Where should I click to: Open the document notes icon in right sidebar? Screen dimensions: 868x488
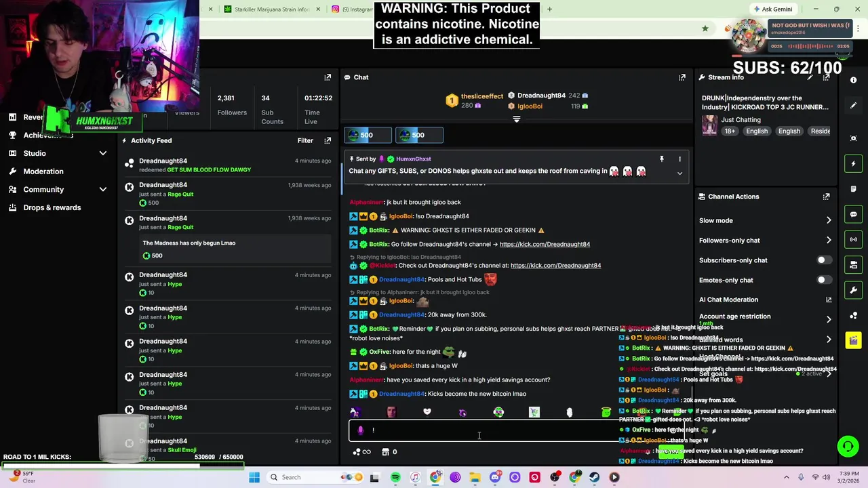pyautogui.click(x=853, y=189)
